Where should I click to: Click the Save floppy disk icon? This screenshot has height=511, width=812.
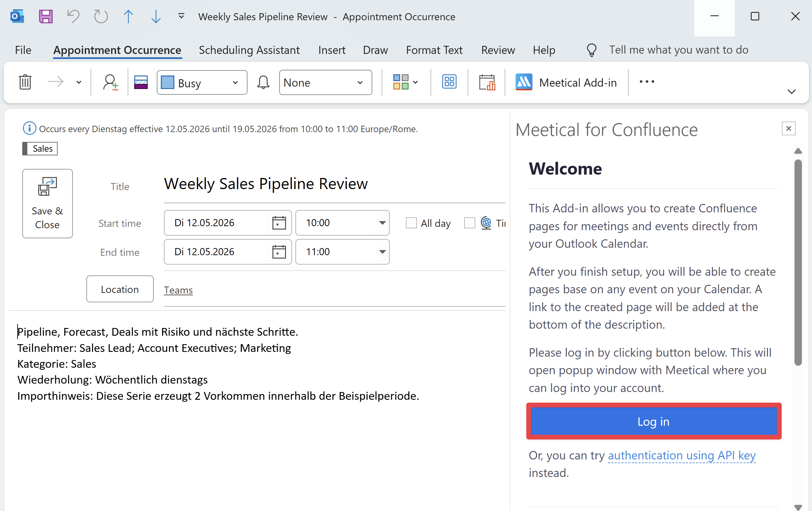pyautogui.click(x=46, y=17)
